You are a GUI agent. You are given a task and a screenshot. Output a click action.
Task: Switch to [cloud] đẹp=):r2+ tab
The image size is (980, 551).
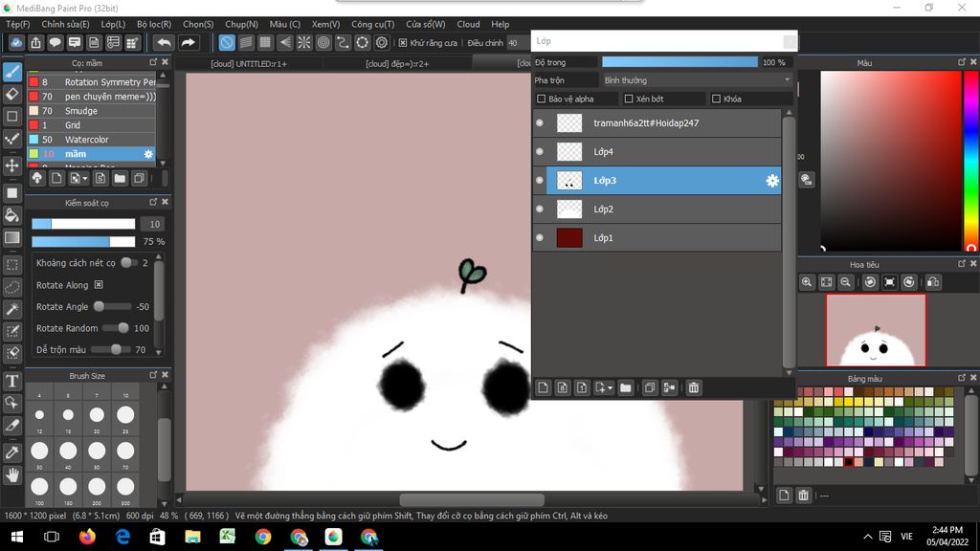(397, 64)
